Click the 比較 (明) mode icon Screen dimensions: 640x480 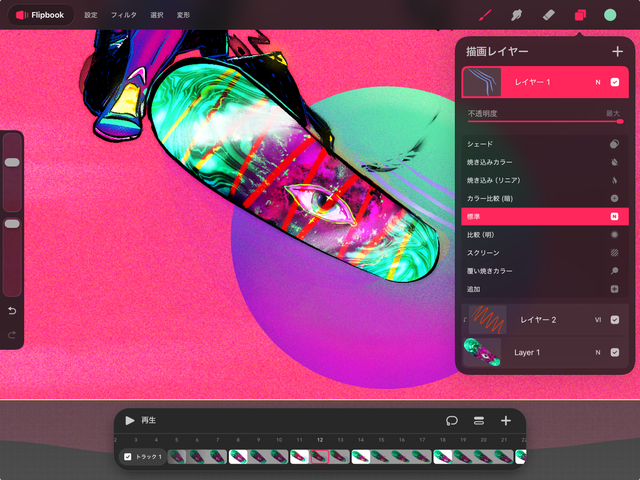tap(614, 235)
